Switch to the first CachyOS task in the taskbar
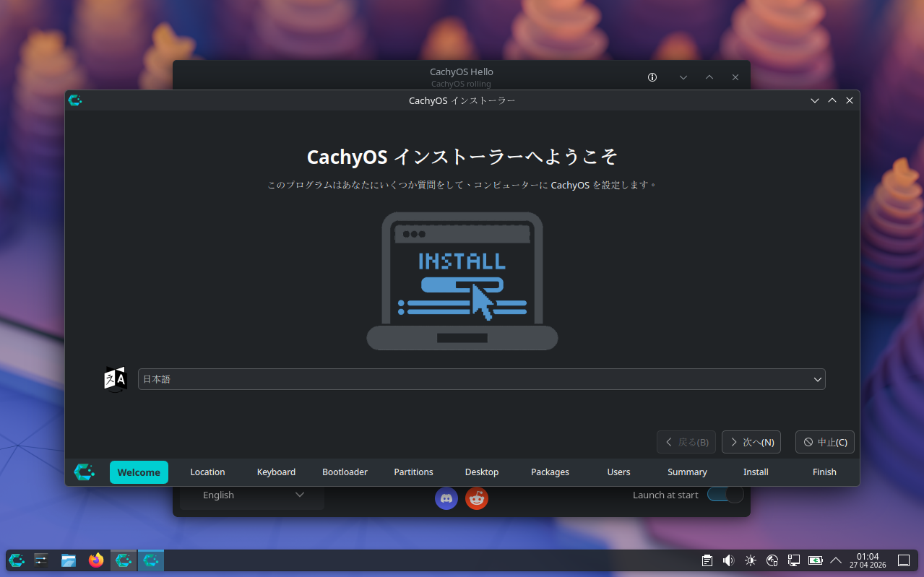Screen dimensions: 924x577 click(x=124, y=560)
